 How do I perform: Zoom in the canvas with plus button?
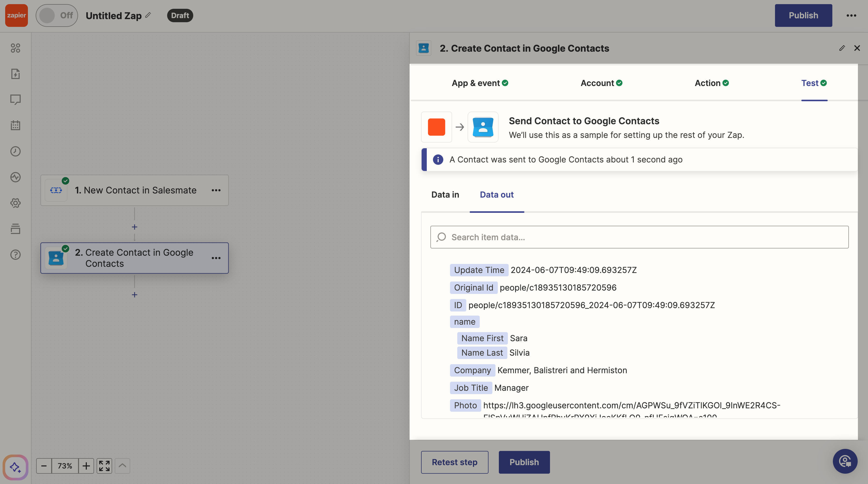coord(86,466)
